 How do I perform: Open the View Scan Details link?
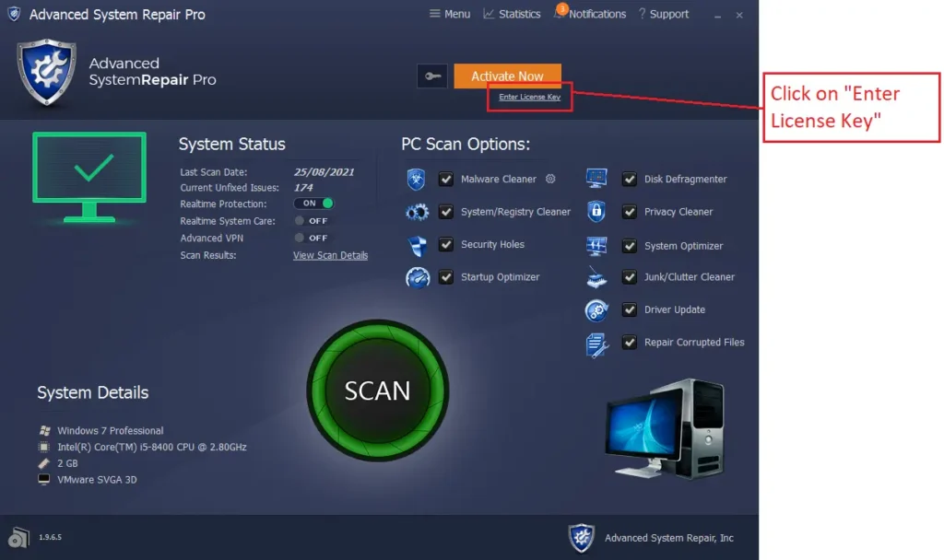point(331,255)
